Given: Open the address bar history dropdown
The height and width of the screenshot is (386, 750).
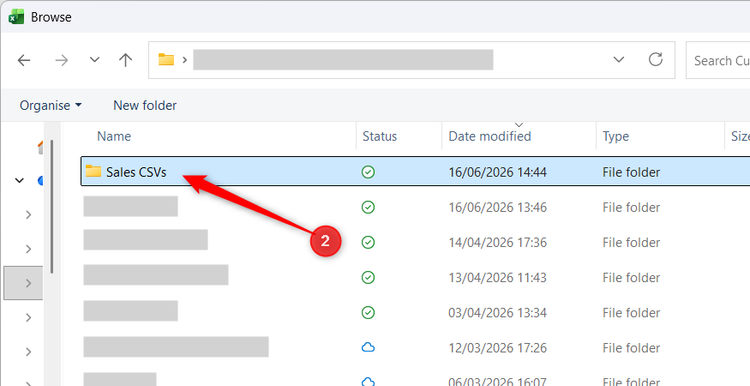Looking at the screenshot, I should (619, 60).
